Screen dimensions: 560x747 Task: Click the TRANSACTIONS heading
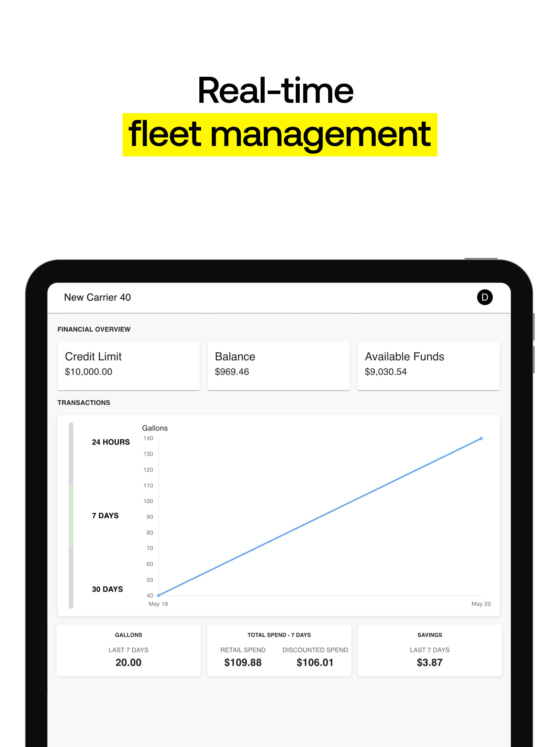pos(84,402)
